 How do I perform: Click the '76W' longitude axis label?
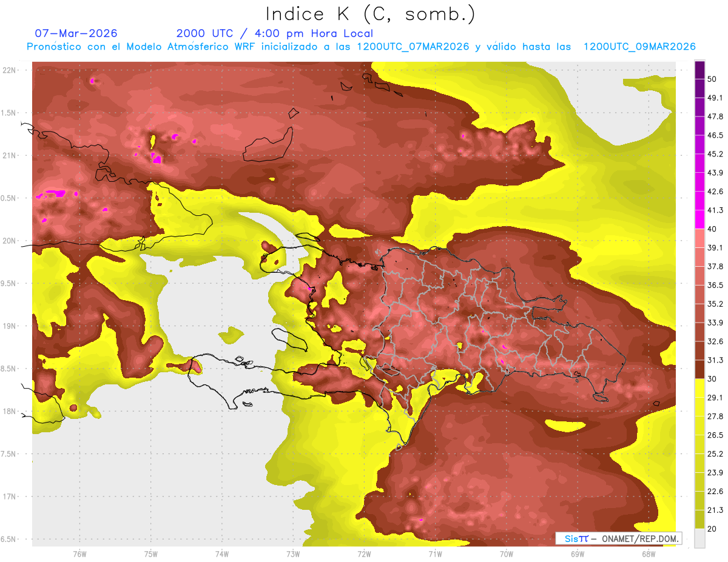79,554
